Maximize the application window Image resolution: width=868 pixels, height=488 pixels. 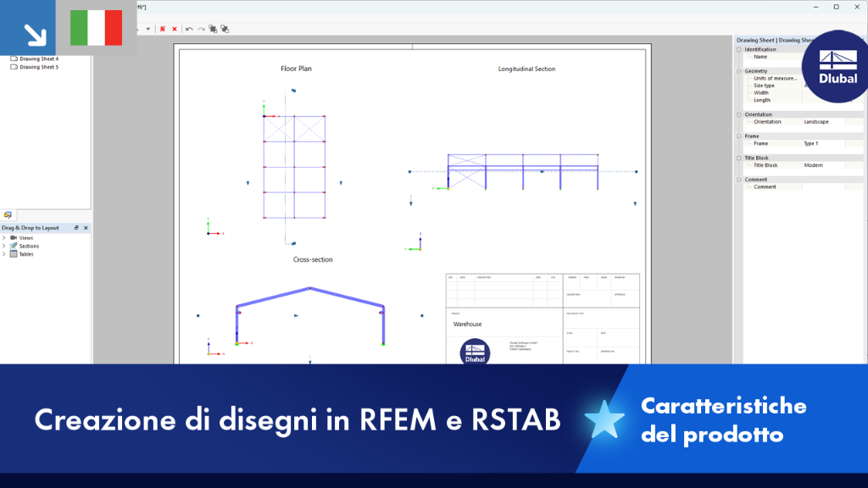pyautogui.click(x=837, y=7)
